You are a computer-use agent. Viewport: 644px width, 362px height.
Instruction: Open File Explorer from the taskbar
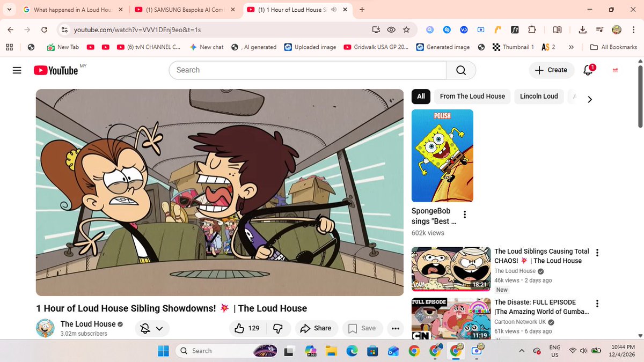[x=331, y=351]
